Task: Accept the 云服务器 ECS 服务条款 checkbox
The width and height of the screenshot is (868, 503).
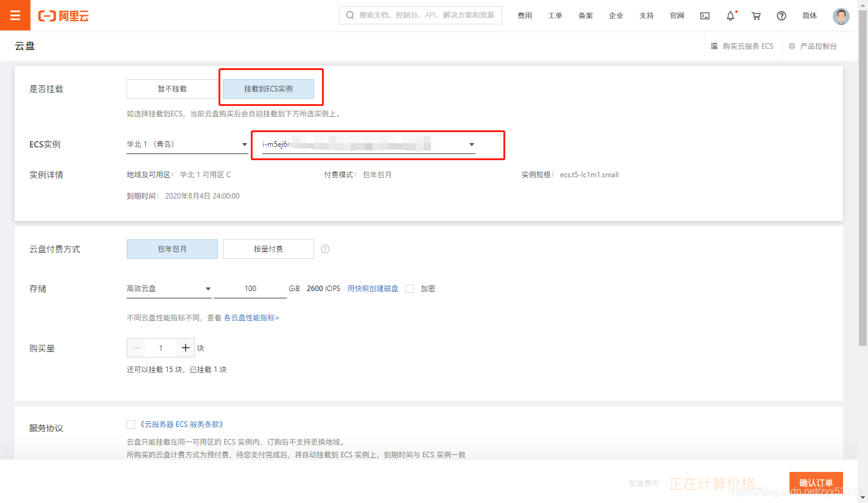Action: click(131, 424)
